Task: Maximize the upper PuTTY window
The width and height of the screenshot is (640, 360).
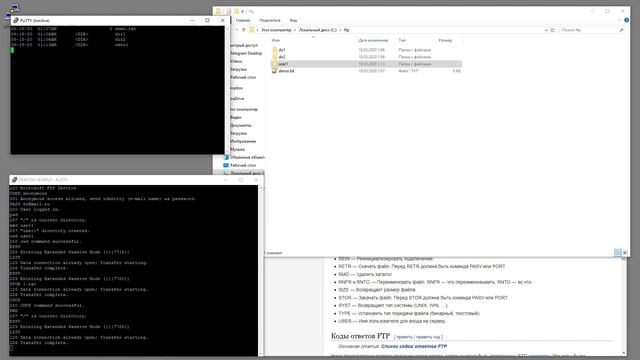Action: 207,20
